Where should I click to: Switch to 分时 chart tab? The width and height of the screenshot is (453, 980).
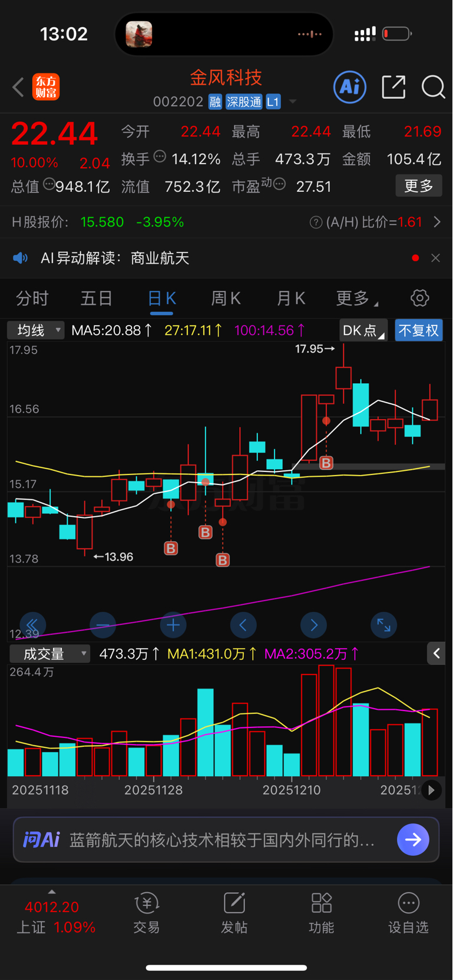(32, 298)
